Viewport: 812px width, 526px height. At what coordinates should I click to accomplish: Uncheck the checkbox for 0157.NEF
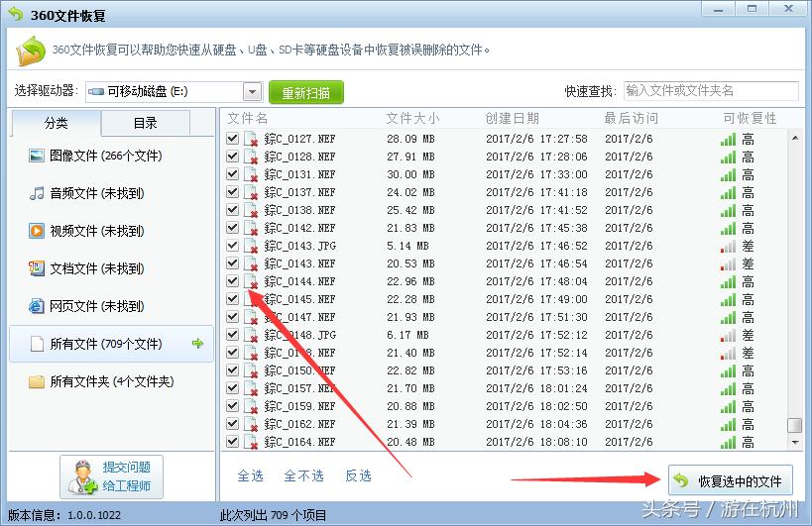[x=233, y=388]
